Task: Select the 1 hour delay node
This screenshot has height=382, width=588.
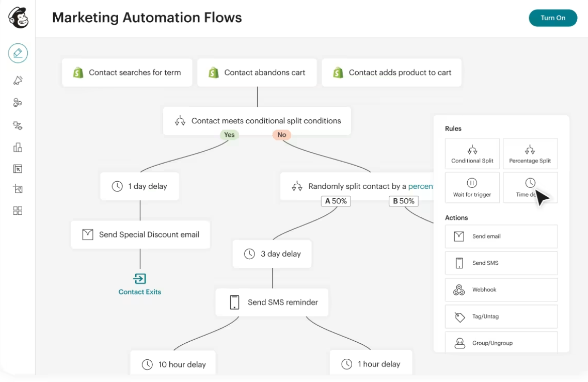Action: click(x=371, y=363)
